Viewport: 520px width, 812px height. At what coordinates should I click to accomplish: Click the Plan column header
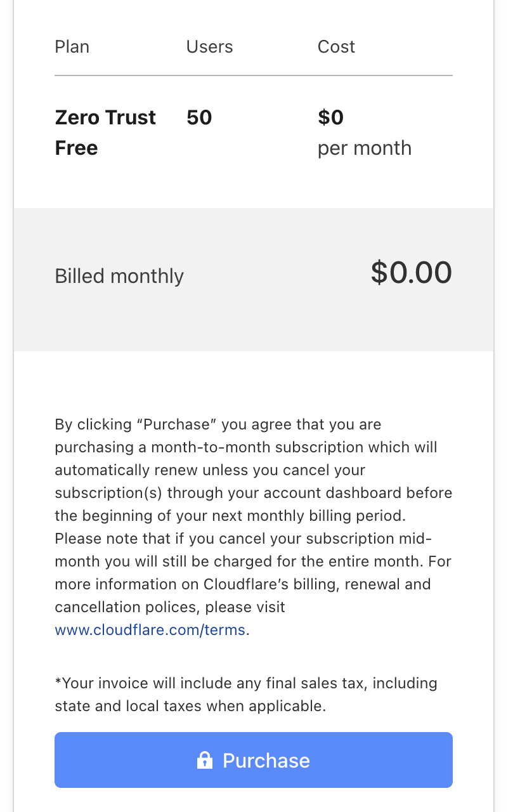click(72, 47)
